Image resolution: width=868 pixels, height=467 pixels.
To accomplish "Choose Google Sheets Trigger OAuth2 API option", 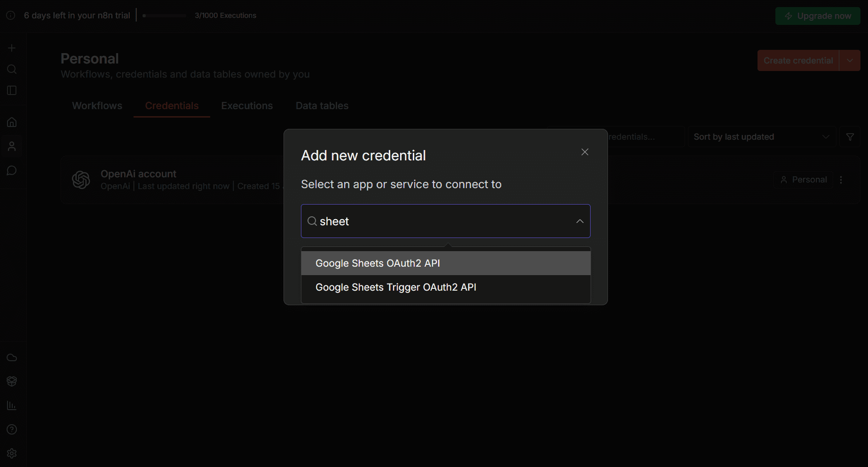I will 446,287.
